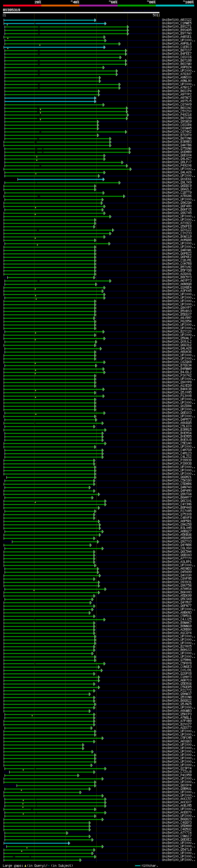Image resolution: width=197 pixels, height=868 pixels.
Task: Select the UniRef100_A9TN72 label
Action: 177,98
